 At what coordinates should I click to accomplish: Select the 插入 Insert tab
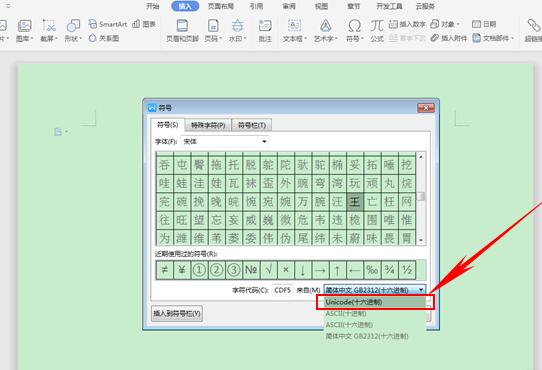185,6
